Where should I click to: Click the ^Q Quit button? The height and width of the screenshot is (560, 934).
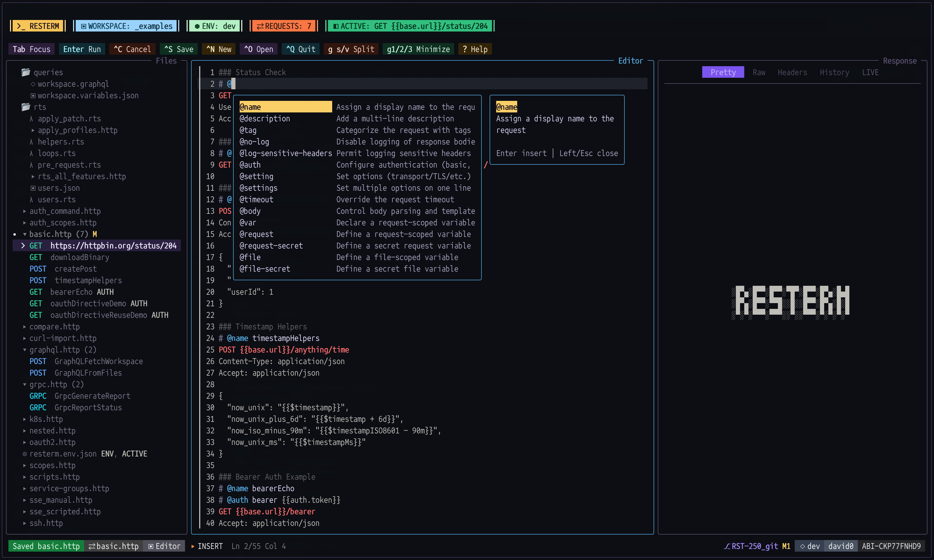pos(300,49)
